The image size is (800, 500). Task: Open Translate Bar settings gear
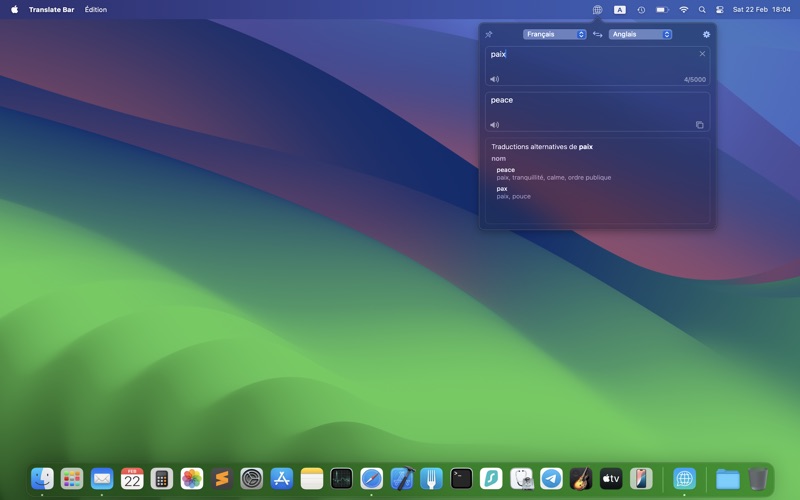706,35
